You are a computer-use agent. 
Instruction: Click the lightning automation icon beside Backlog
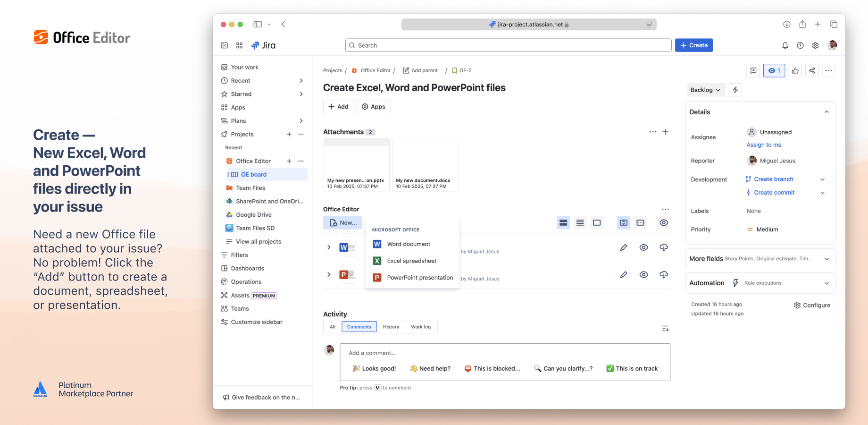click(x=735, y=90)
